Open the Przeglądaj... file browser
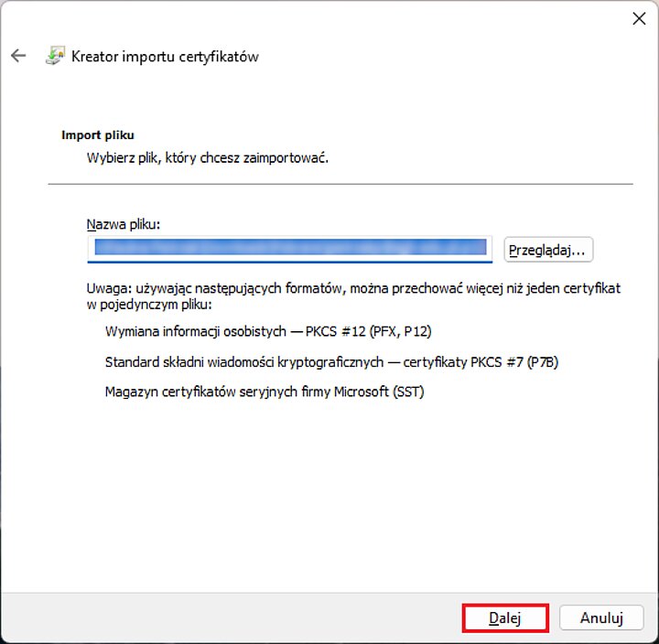The height and width of the screenshot is (644, 659). [548, 250]
